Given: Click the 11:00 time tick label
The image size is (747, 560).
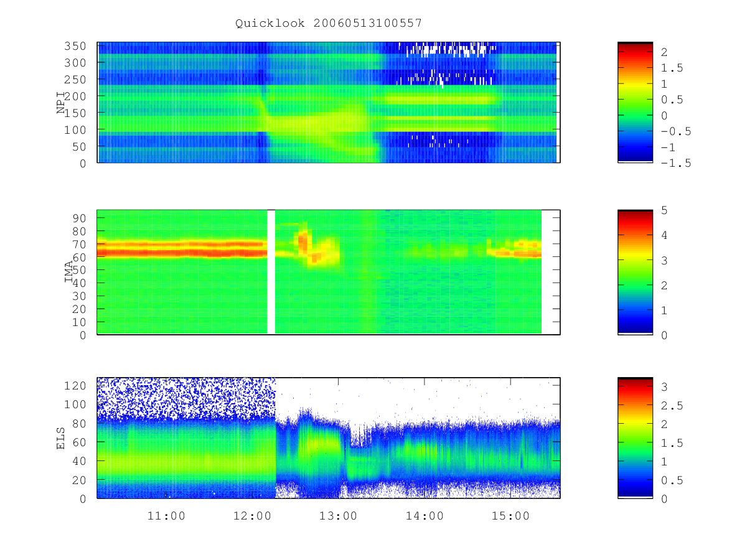Looking at the screenshot, I should 166,516.
